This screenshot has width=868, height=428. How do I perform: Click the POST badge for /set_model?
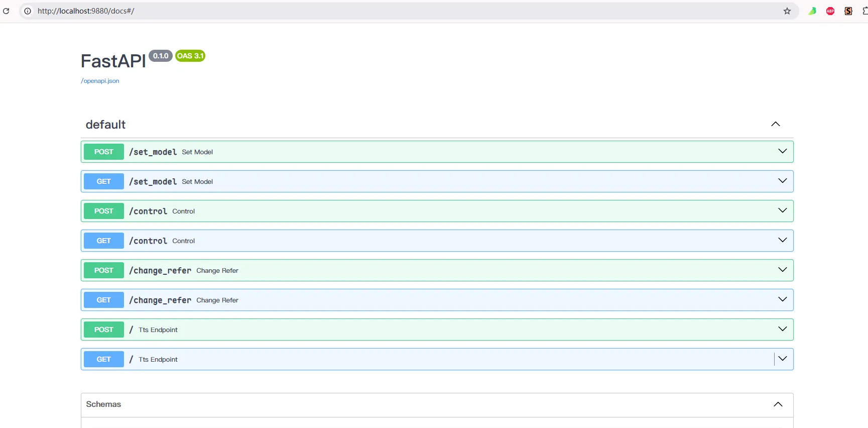click(104, 152)
